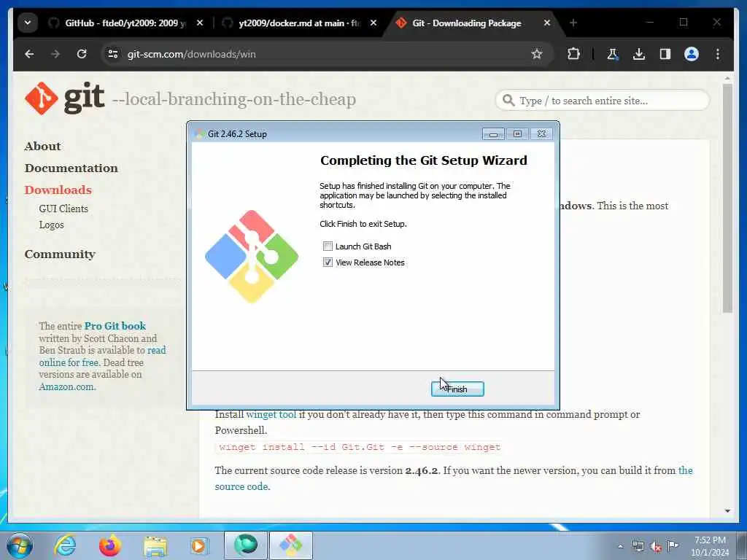Image resolution: width=747 pixels, height=560 pixels.
Task: Click the page vertical scrollbar thumb
Action: pos(727,198)
